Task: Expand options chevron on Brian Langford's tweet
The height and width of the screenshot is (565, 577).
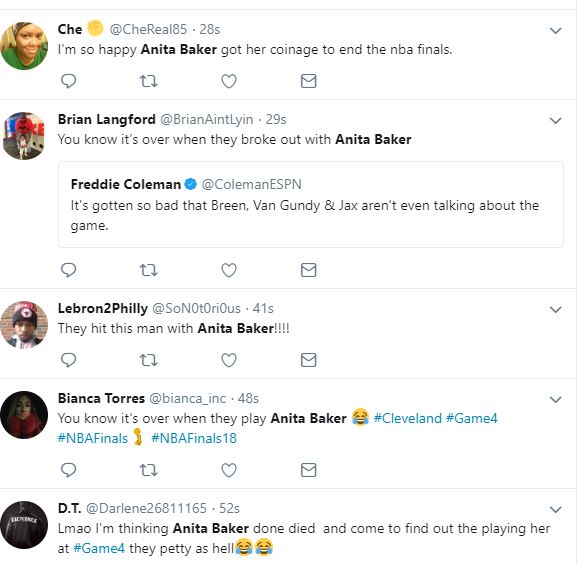Action: tap(555, 120)
